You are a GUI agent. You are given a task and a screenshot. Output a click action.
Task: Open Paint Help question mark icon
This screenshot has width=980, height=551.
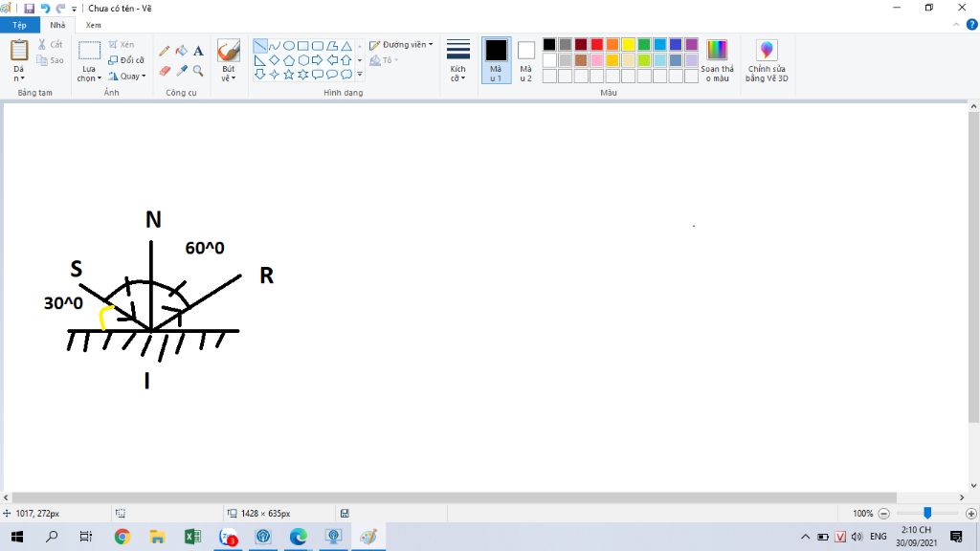972,24
